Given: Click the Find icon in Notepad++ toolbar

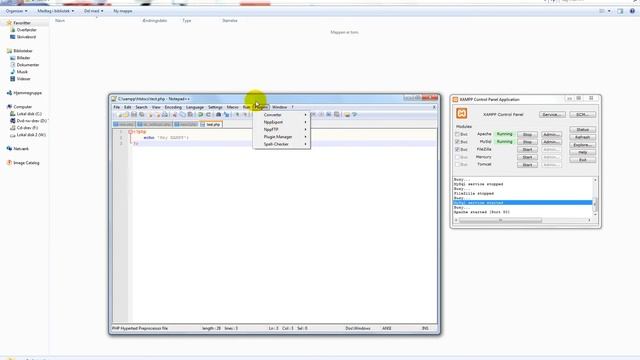Looking at the screenshot, I should pos(218,115).
